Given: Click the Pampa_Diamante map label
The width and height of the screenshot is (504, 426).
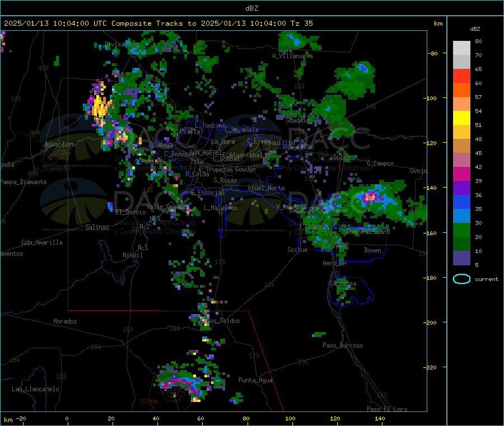Looking at the screenshot, I should point(23,182).
